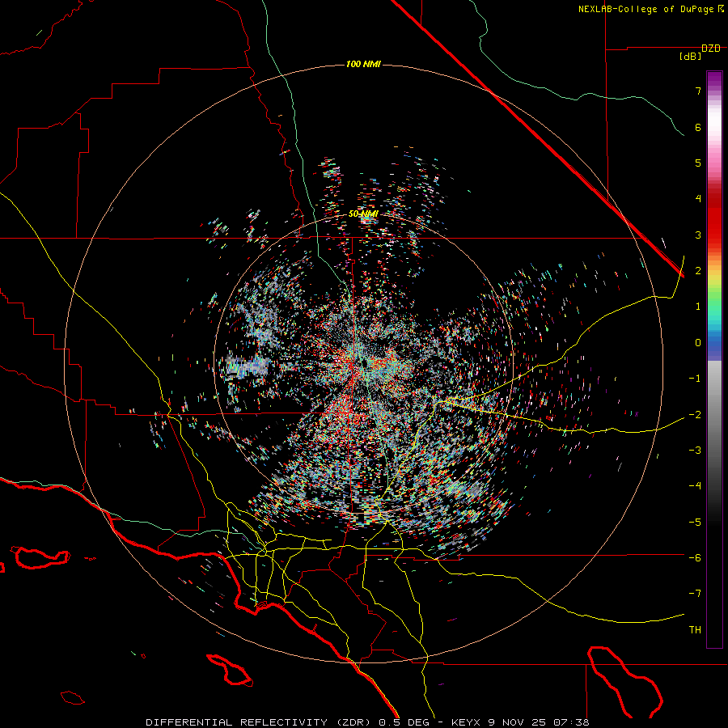Click the positive 3 scale tick label

coord(698,235)
